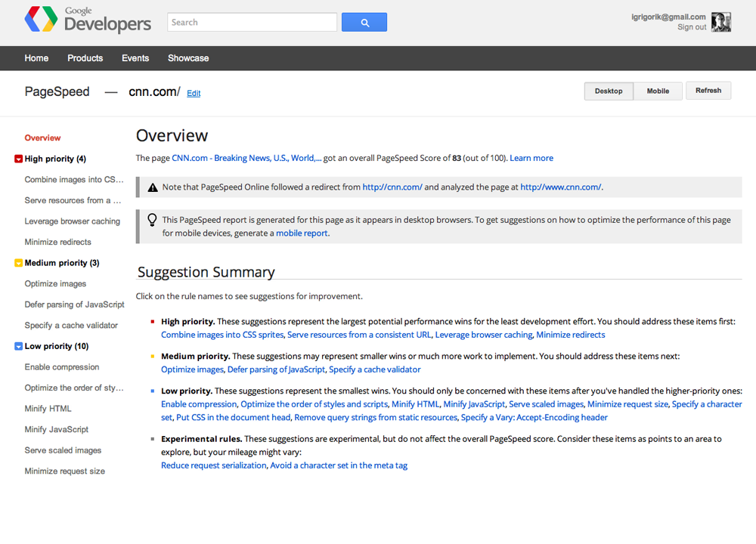The width and height of the screenshot is (756, 544).
Task: Open sidebar item Minify HTML
Action: click(48, 409)
